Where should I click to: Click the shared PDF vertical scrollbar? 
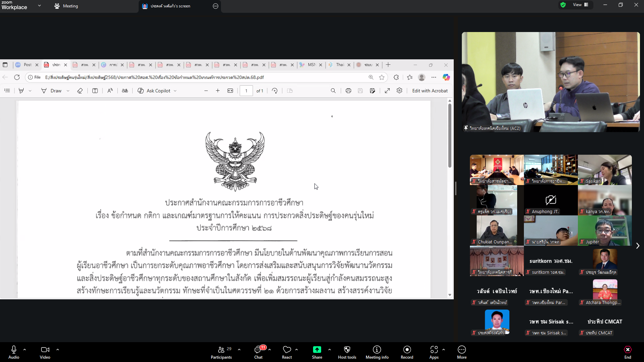(450, 135)
